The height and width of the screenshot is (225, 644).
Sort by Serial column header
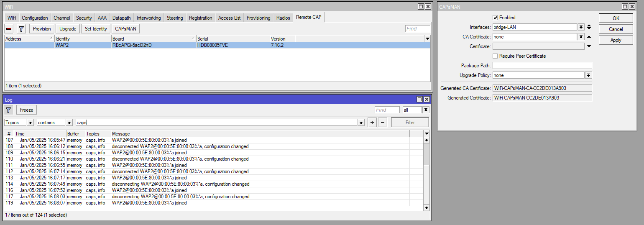(x=233, y=38)
